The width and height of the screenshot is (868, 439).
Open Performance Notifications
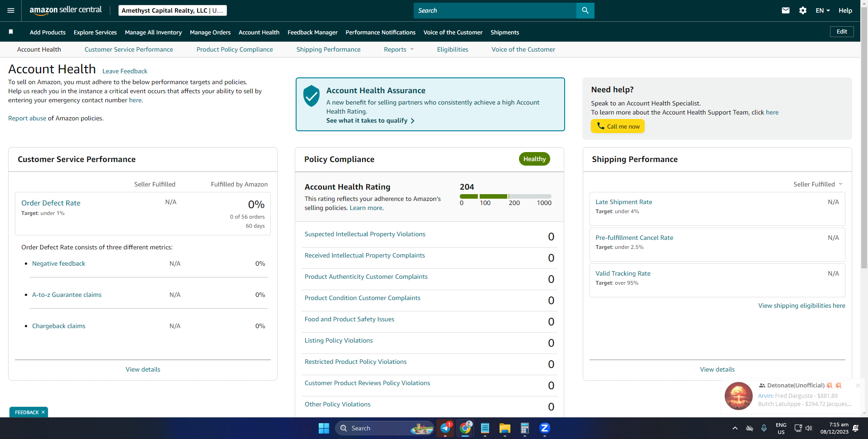[x=381, y=32]
